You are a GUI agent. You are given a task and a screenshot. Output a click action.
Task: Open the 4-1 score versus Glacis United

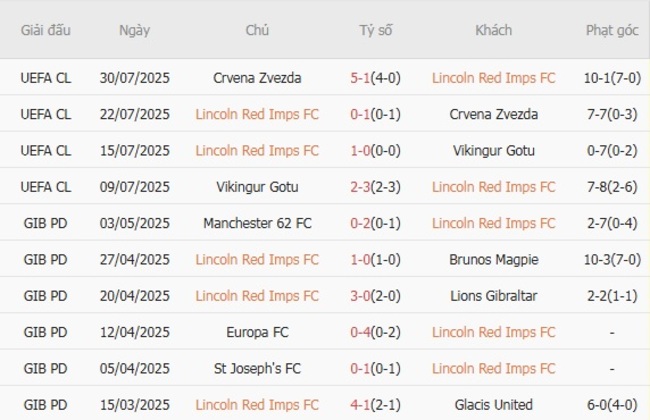coord(362,405)
